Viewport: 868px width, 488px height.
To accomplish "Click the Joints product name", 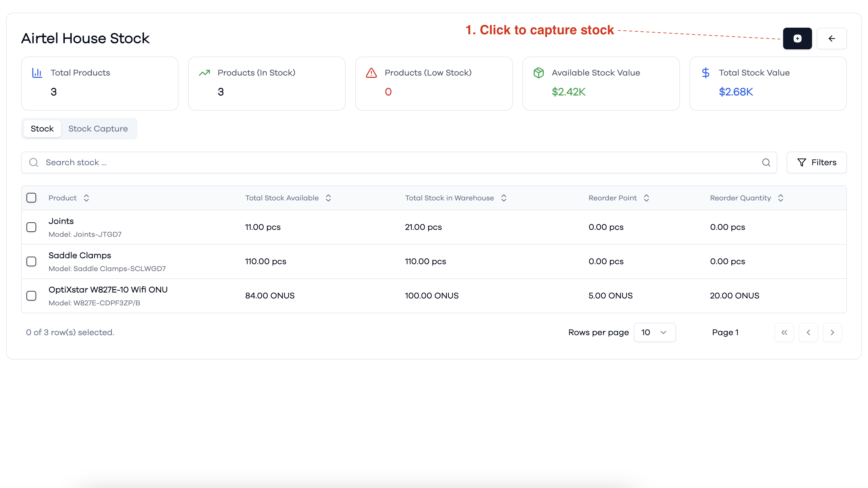I will coord(61,221).
